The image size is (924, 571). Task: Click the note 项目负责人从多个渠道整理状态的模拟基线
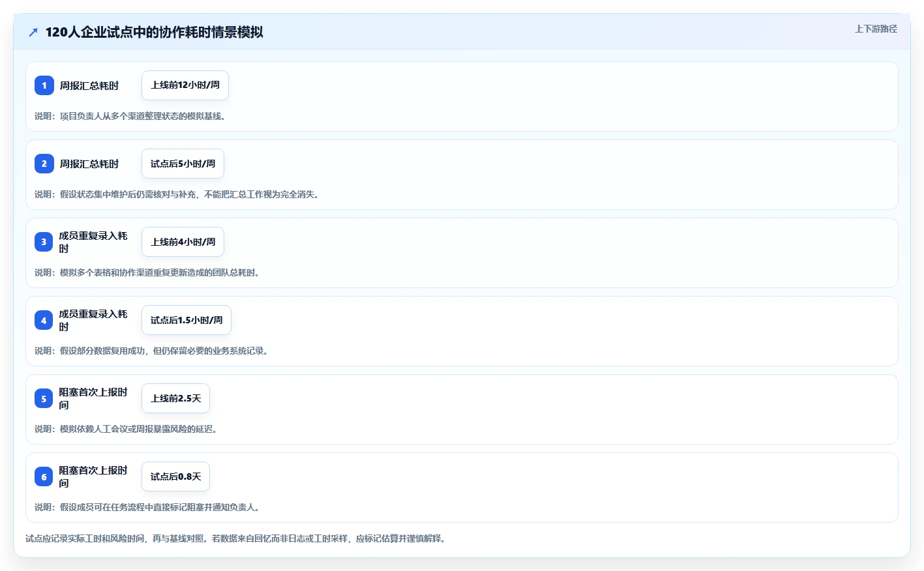[x=130, y=116]
